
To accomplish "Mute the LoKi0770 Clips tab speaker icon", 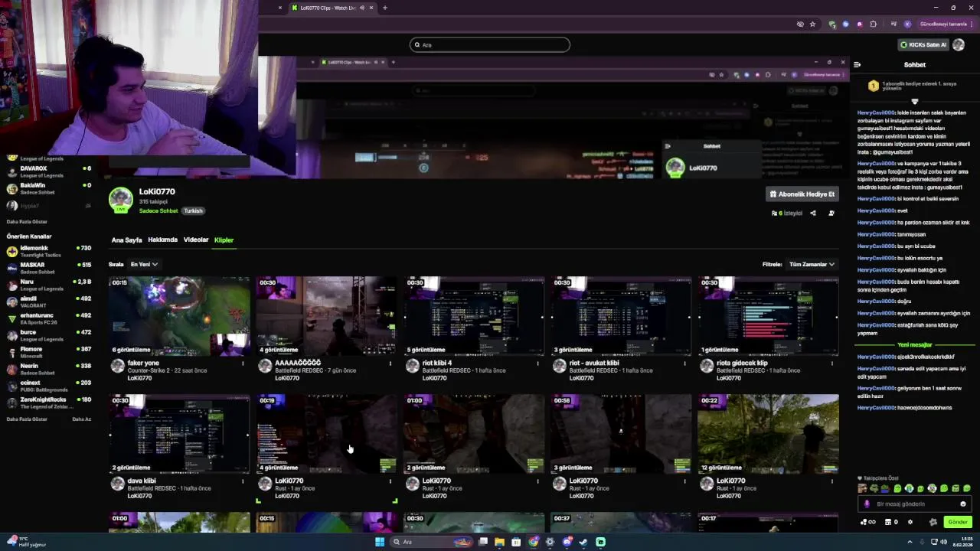I will pyautogui.click(x=362, y=8).
